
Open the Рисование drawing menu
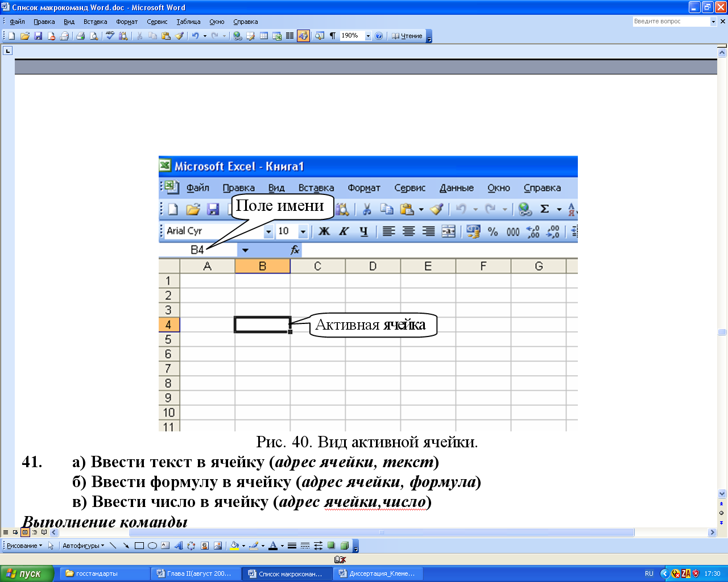pyautogui.click(x=24, y=546)
